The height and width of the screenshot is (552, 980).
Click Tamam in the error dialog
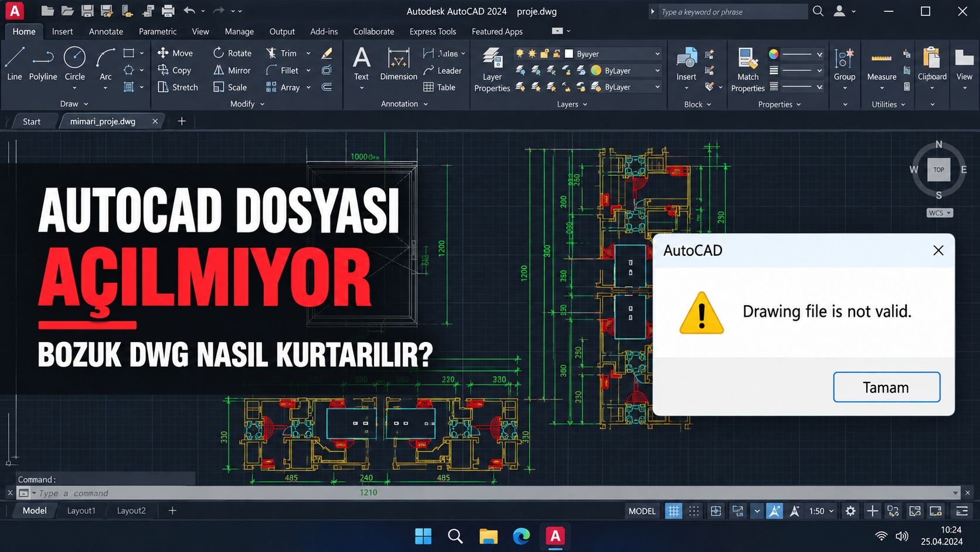coord(886,387)
